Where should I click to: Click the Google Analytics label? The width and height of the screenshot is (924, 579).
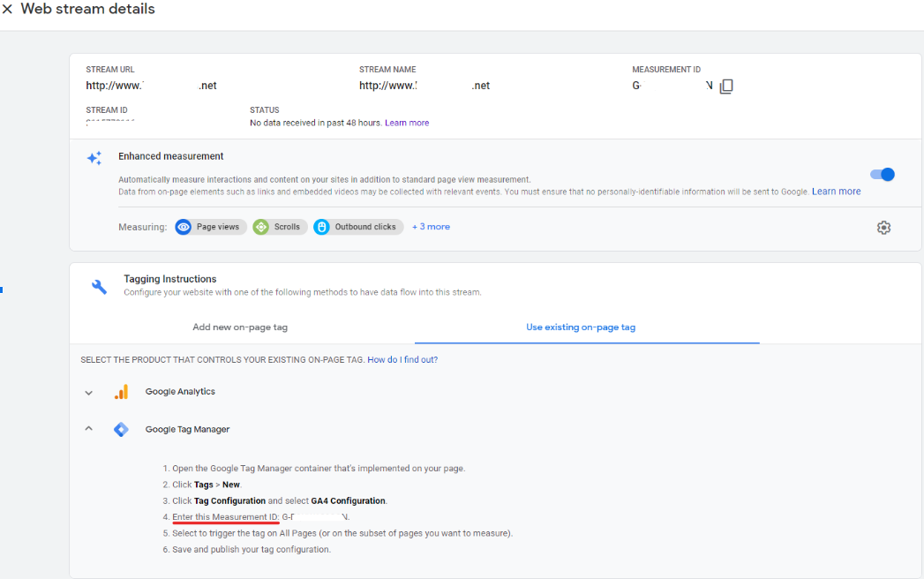(180, 392)
